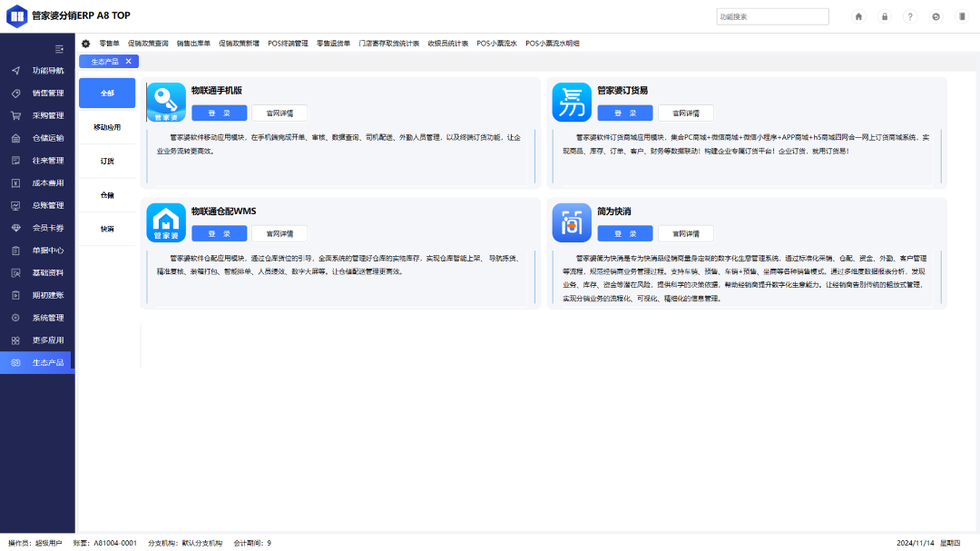Open 官网详情 for 简为快消
The width and height of the screenshot is (980, 551).
(686, 234)
